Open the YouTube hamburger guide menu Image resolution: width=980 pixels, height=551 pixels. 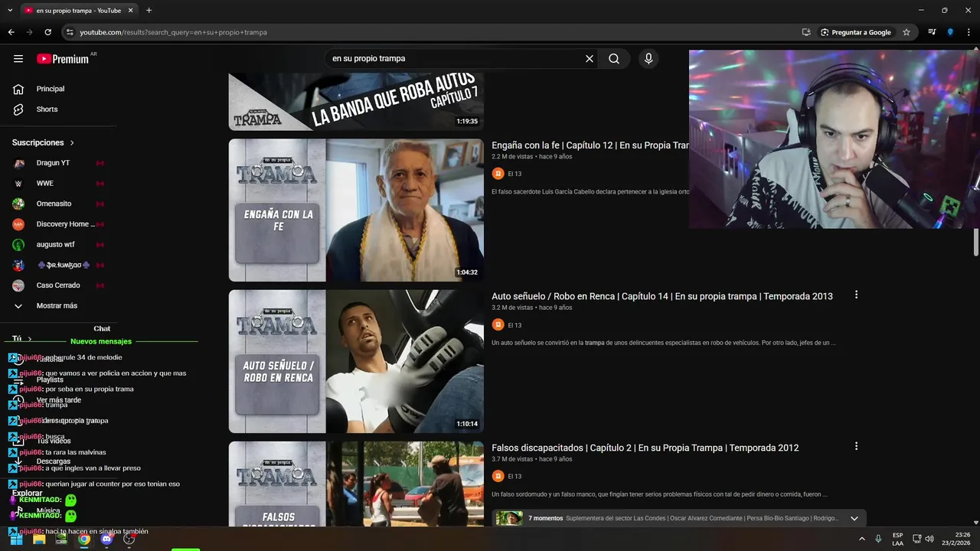[18, 58]
